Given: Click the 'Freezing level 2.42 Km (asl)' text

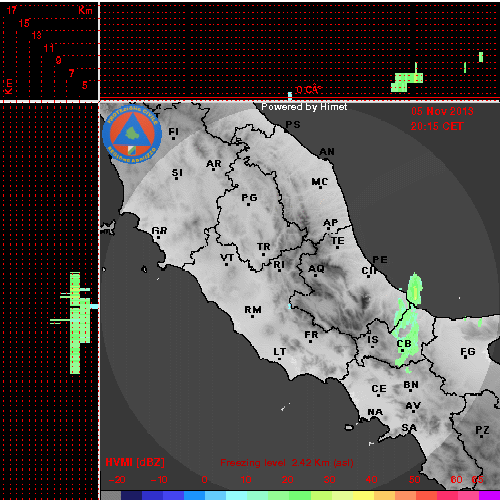Looking at the screenshot, I should (x=287, y=463).
